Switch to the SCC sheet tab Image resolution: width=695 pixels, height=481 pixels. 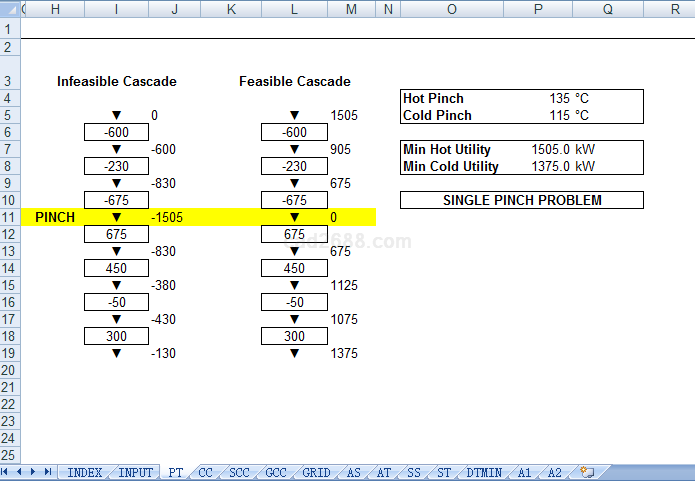click(239, 472)
